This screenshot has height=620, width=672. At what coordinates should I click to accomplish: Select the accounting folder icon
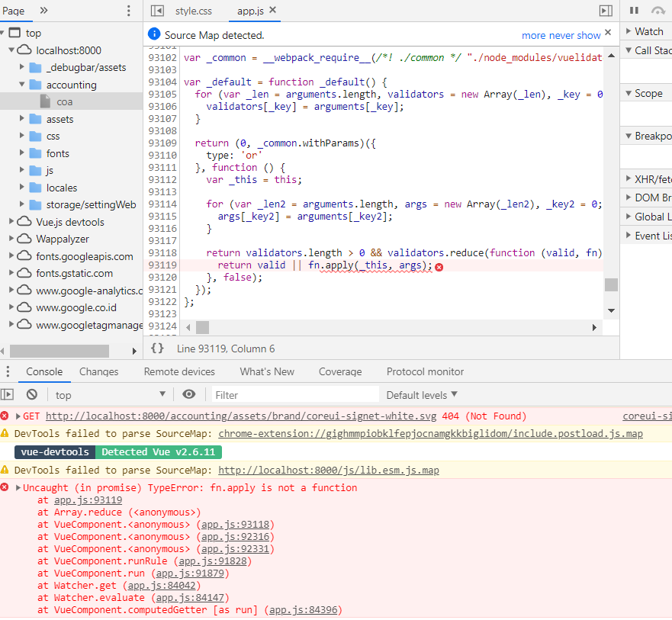pos(36,85)
